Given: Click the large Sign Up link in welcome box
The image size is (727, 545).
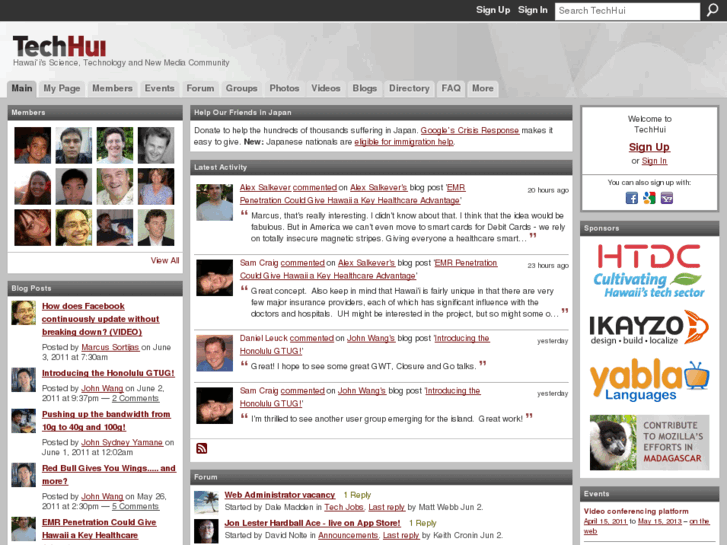Looking at the screenshot, I should pos(649,147).
